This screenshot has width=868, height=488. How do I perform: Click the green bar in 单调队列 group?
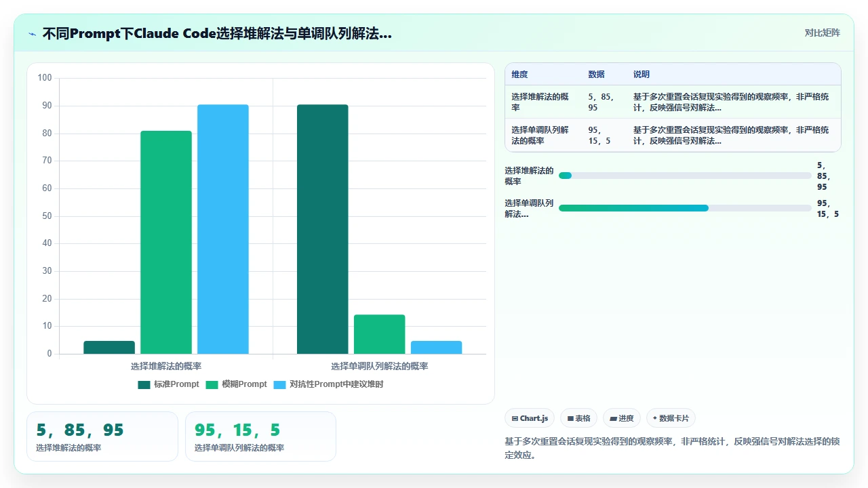(380, 334)
